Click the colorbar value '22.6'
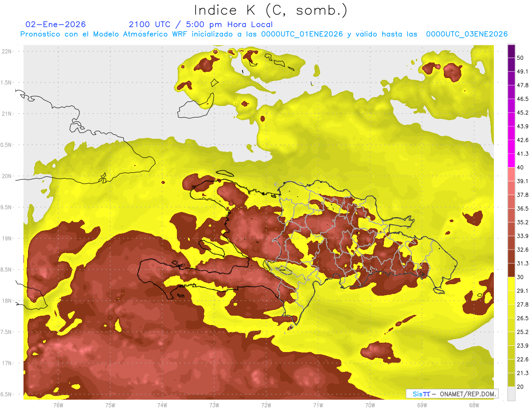The height and width of the screenshot is (411, 532). click(x=523, y=359)
